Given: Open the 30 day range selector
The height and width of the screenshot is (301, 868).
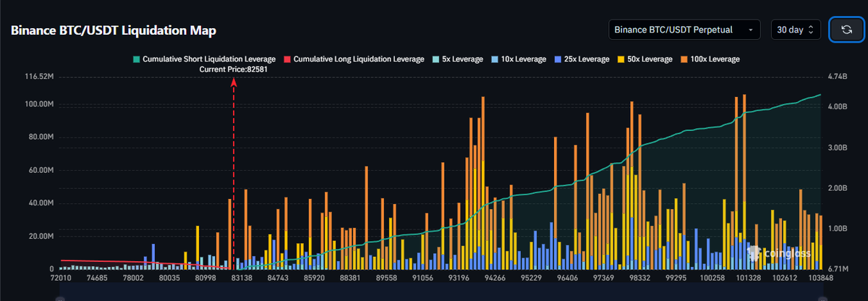Looking at the screenshot, I should 796,30.
